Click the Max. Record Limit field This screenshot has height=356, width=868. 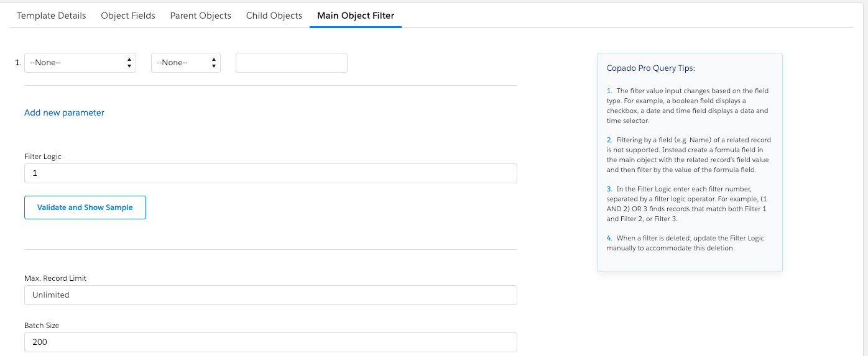click(270, 295)
